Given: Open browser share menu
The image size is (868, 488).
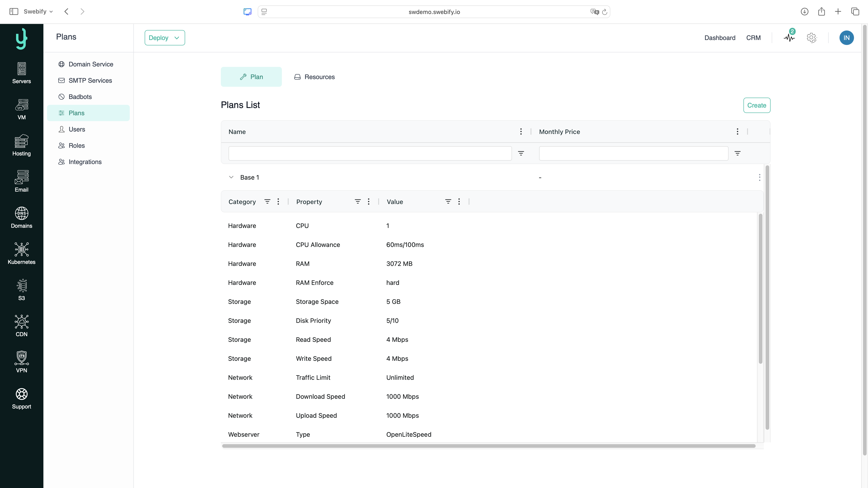Looking at the screenshot, I should (821, 12).
